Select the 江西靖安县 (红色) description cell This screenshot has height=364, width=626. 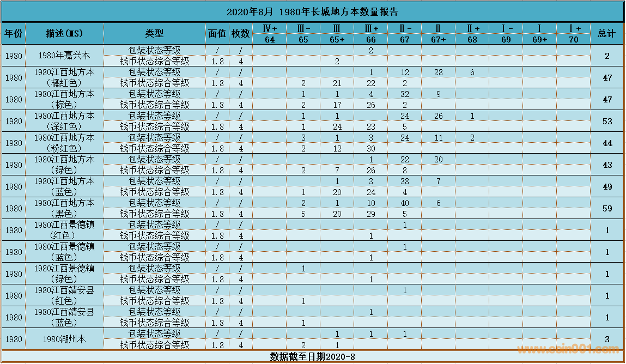pyautogui.click(x=64, y=295)
